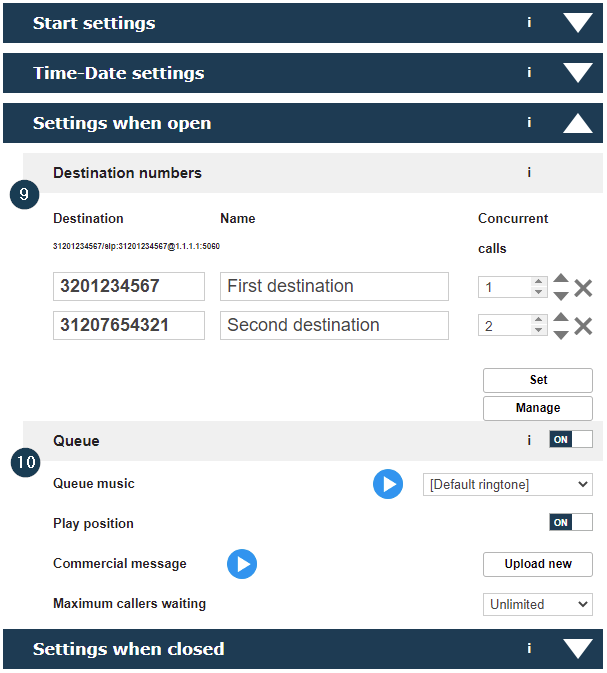Show info for Time-Date settings
Image resolution: width=607 pixels, height=673 pixels.
tap(529, 72)
